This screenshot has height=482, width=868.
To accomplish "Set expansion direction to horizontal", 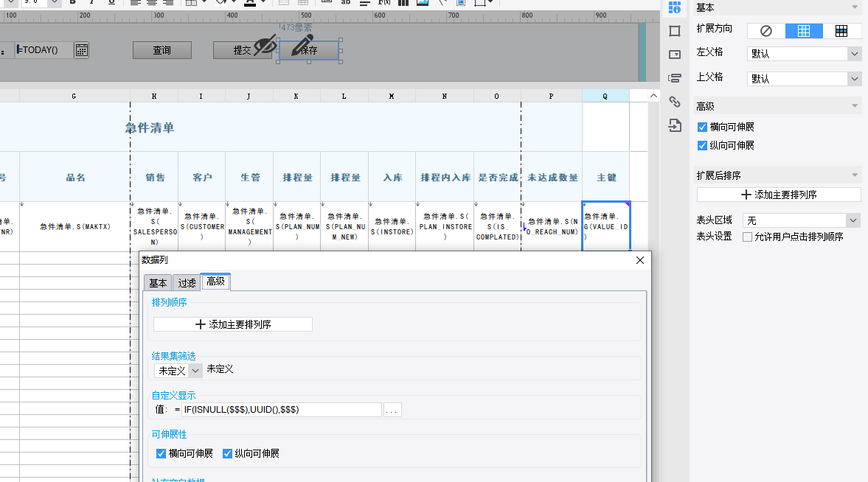I will point(841,31).
